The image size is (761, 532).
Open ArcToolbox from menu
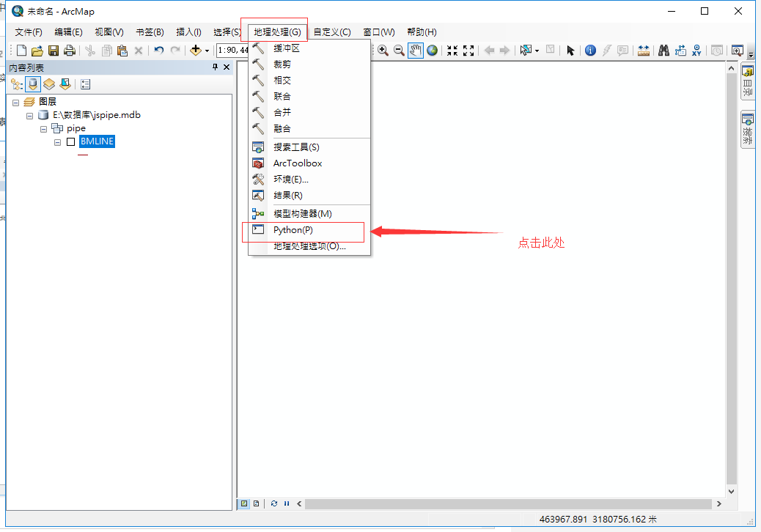coord(309,163)
